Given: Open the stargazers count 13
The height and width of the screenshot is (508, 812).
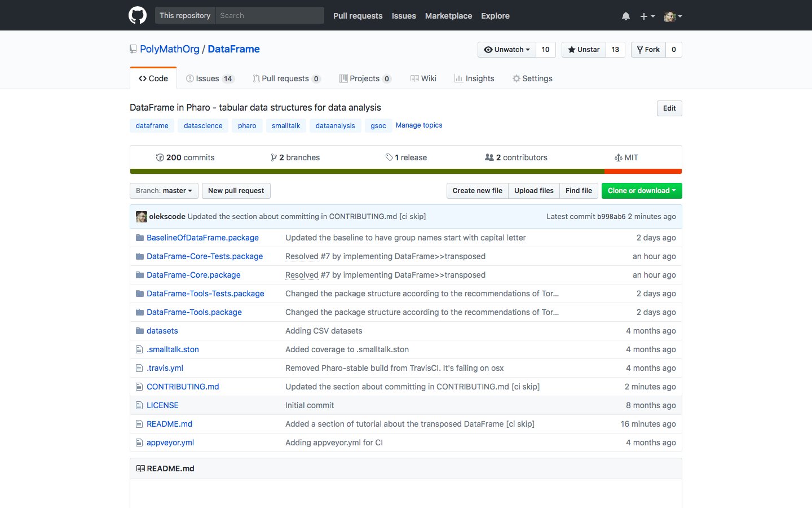Looking at the screenshot, I should 615,50.
